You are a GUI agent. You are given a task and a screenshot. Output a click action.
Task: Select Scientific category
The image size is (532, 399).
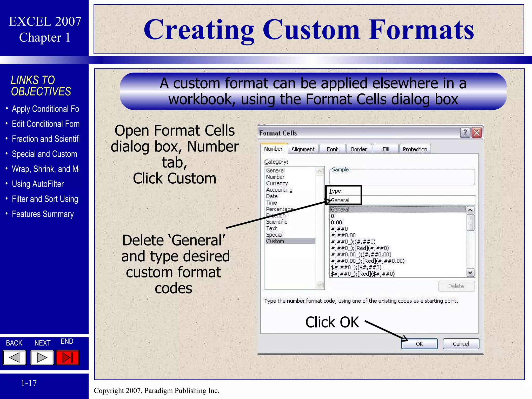277,222
